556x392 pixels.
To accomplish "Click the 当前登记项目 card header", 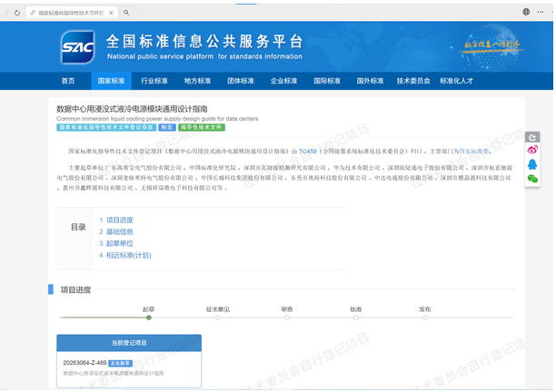I will [x=129, y=343].
